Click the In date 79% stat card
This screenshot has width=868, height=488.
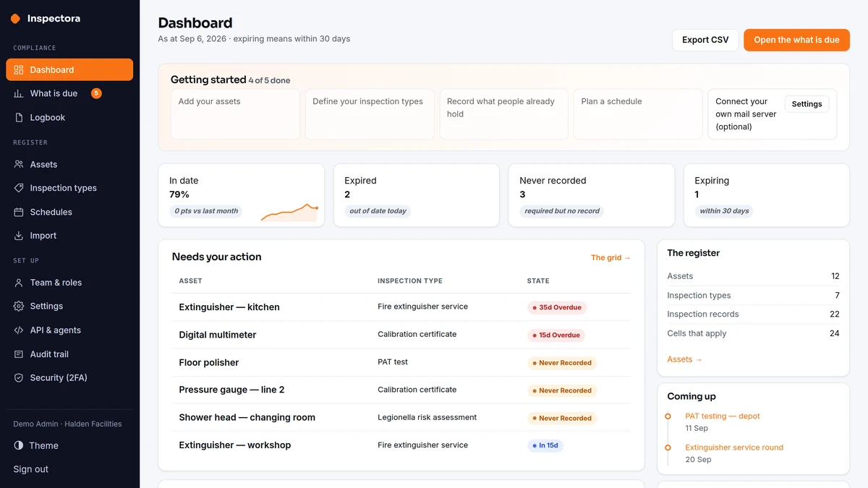[x=241, y=195]
